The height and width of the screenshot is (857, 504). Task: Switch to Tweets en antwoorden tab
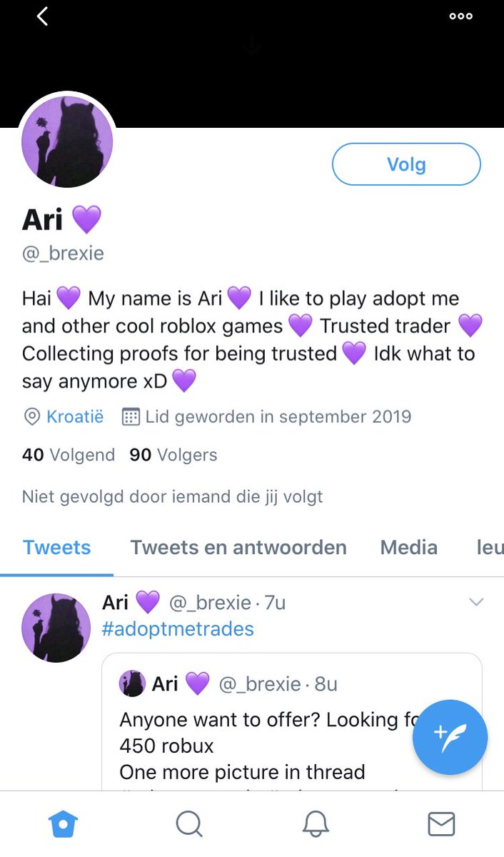tap(238, 548)
